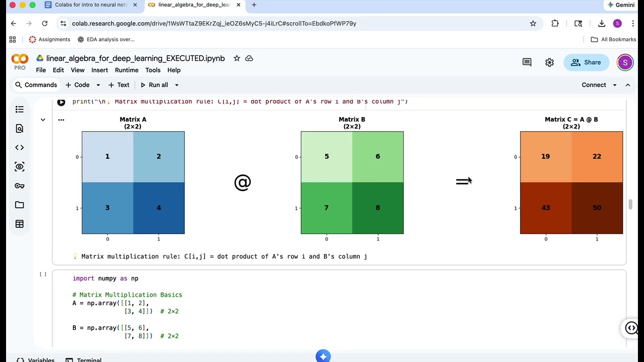Run the cell with the play button
Image resolution: width=644 pixels, height=362 pixels.
click(x=61, y=102)
